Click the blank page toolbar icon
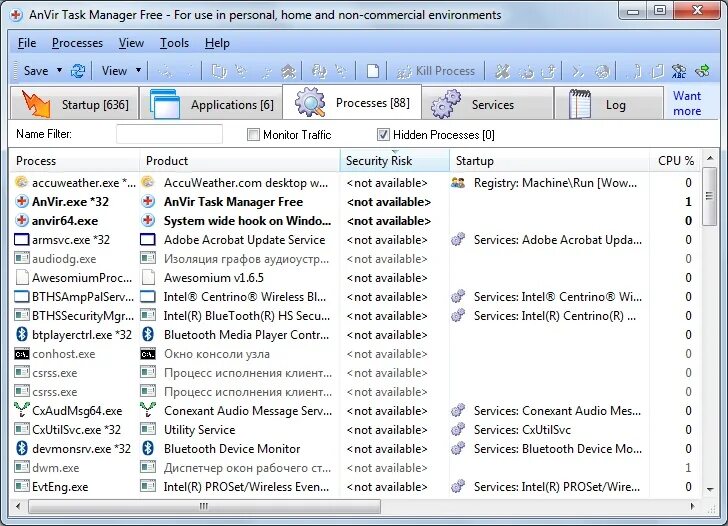This screenshot has width=728, height=526. coord(372,71)
